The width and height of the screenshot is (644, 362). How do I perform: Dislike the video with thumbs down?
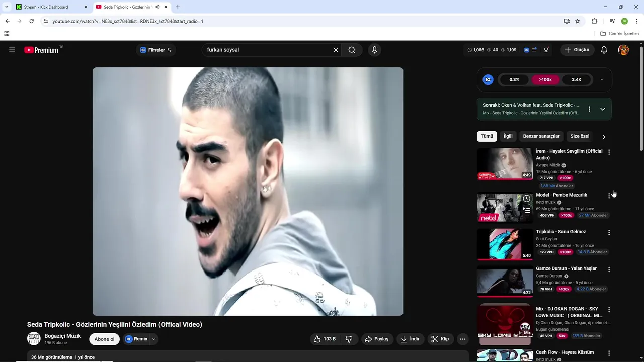[x=349, y=339]
